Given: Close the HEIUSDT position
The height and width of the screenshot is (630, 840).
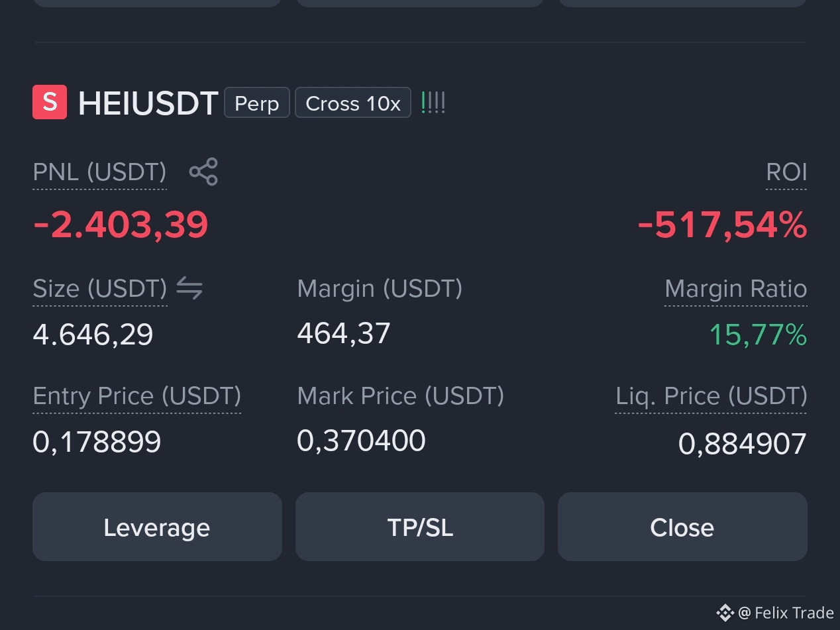Looking at the screenshot, I should point(682,527).
